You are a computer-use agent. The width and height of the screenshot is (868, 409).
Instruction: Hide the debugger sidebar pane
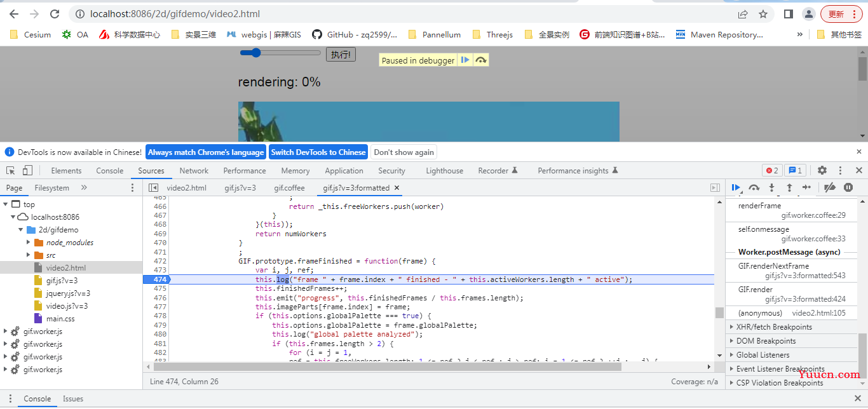point(715,188)
